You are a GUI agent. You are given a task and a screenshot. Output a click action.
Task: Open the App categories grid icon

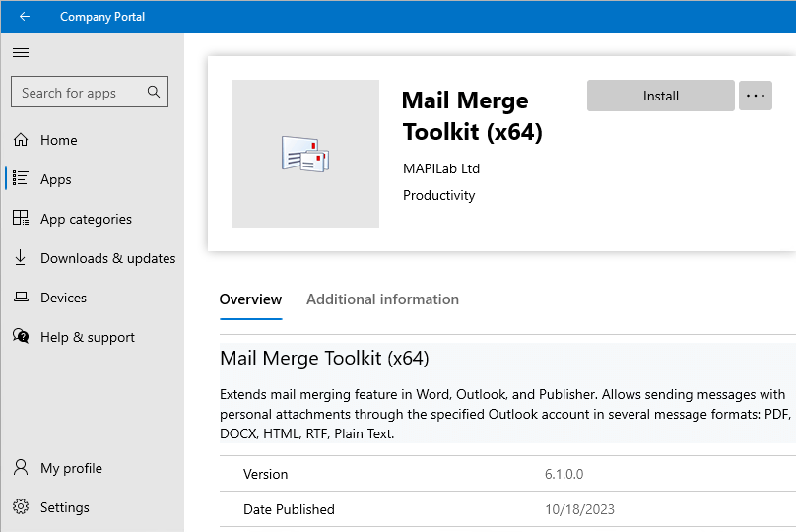point(21,219)
